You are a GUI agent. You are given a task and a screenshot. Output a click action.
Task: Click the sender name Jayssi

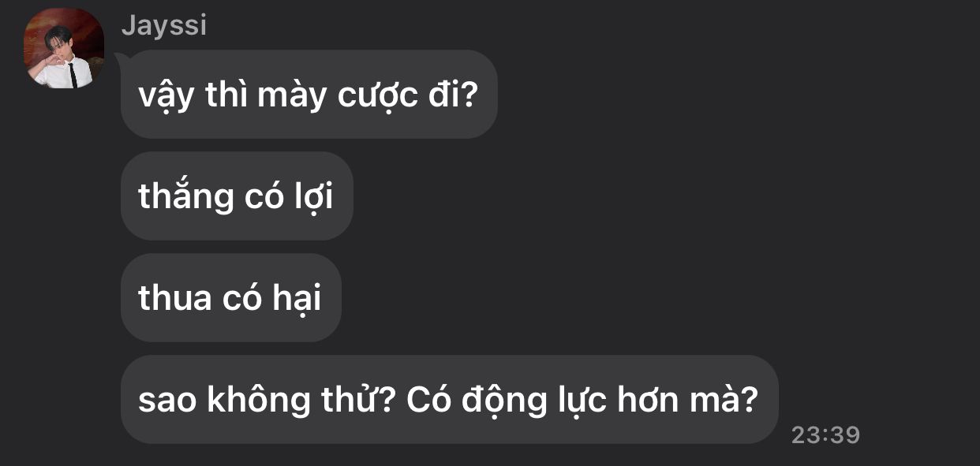[163, 25]
